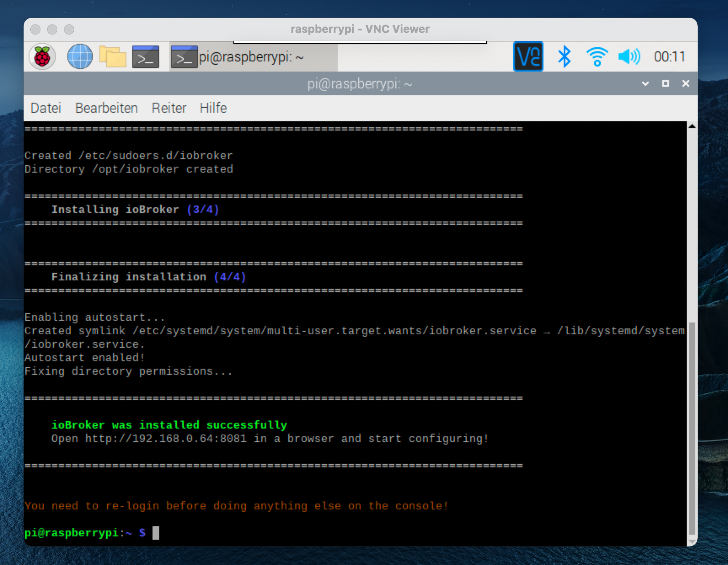This screenshot has height=565, width=728.
Task: Click the '/iobroker.service.' continuation line
Action: (85, 344)
